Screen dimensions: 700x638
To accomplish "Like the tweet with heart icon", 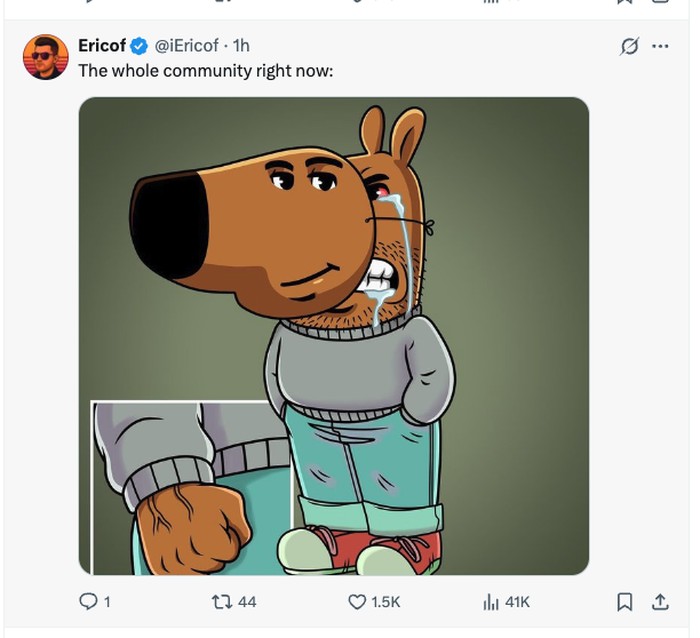I will pyautogui.click(x=357, y=601).
